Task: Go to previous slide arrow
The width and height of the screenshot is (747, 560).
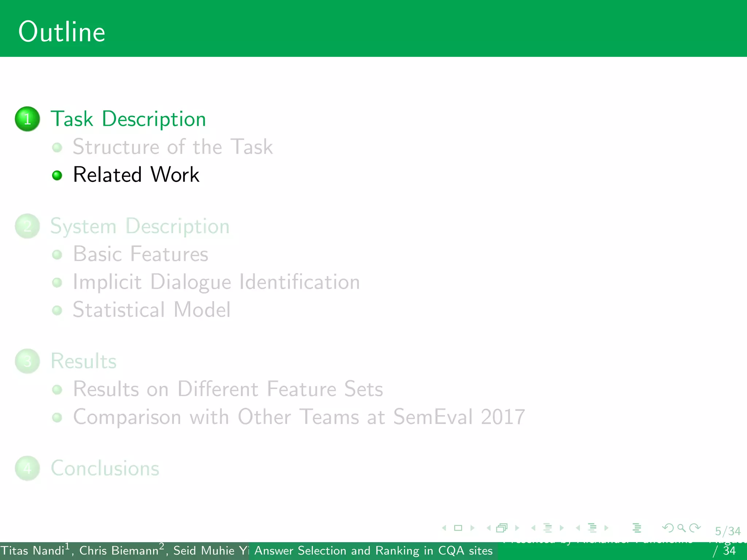Action: (x=444, y=528)
